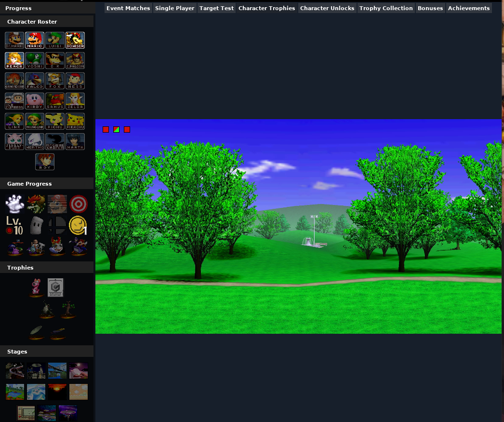This screenshot has height=422, width=504.
Task: Click the Master Hand progress icon
Action: [x=15, y=204]
